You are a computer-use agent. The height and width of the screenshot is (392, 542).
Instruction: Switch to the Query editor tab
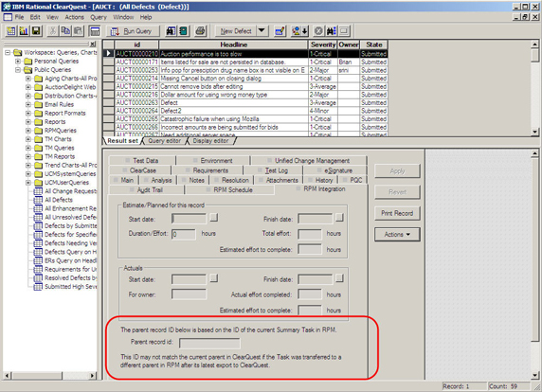pyautogui.click(x=165, y=141)
